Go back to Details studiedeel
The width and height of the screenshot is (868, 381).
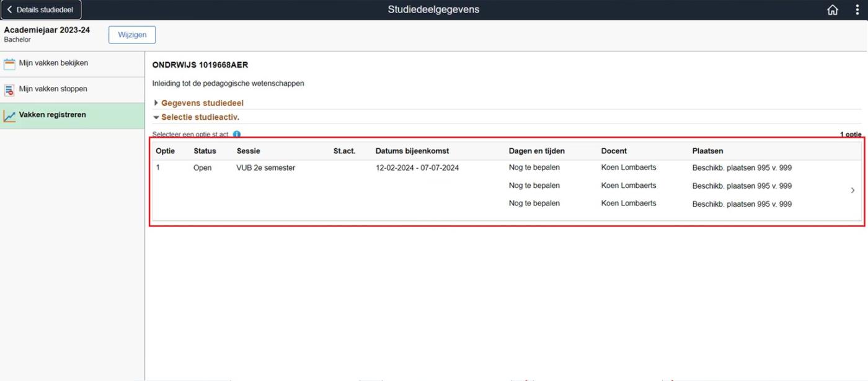(x=41, y=10)
